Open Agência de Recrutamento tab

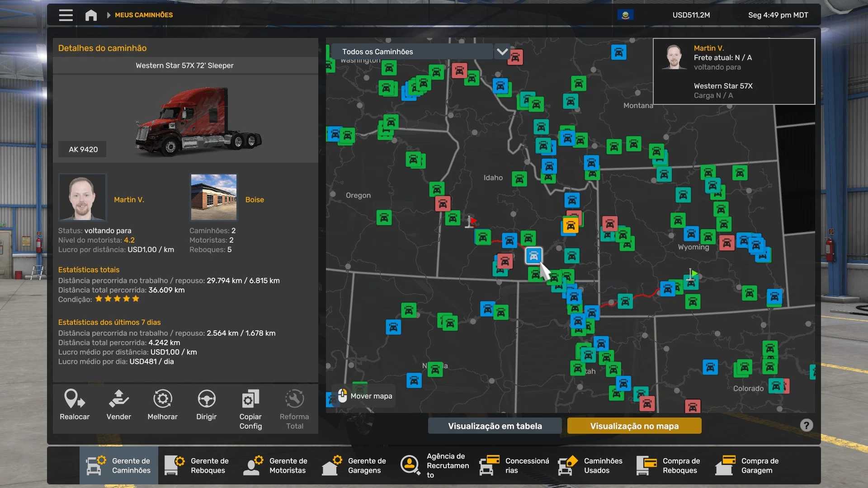click(x=434, y=465)
